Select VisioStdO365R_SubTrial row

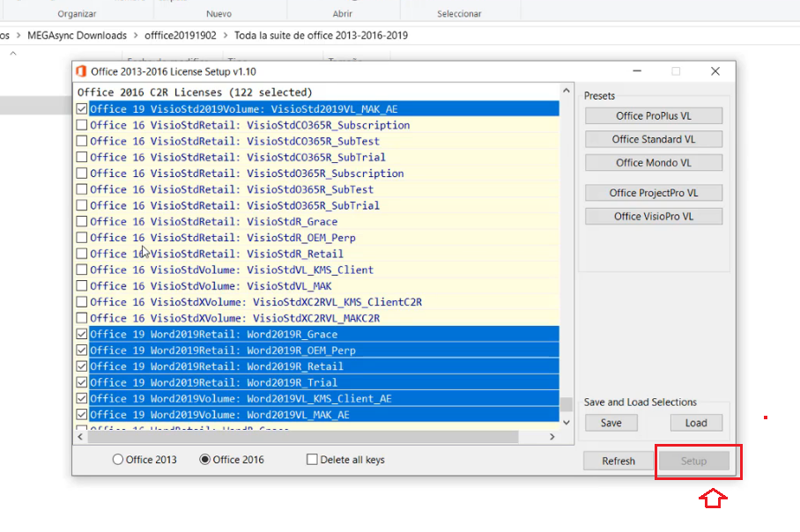(x=324, y=205)
